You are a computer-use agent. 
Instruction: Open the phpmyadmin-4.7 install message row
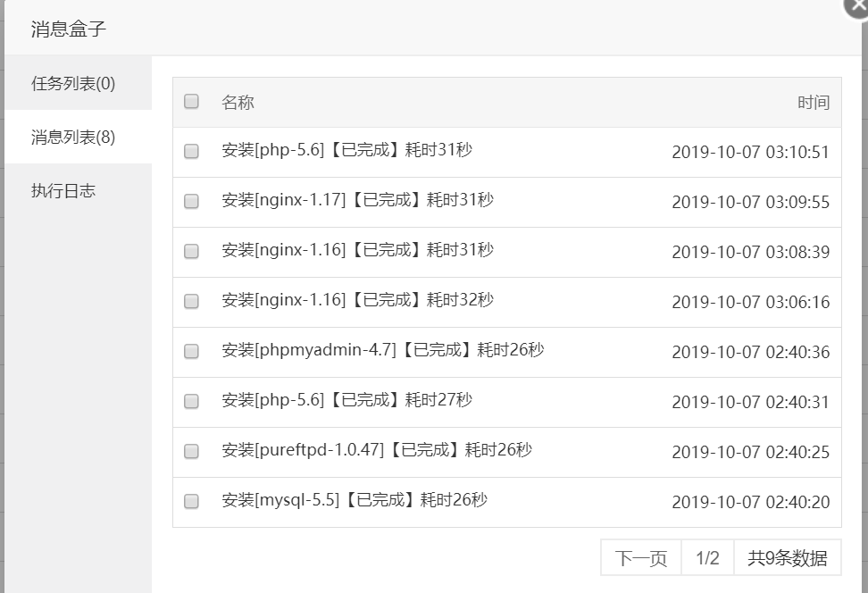pyautogui.click(x=382, y=350)
